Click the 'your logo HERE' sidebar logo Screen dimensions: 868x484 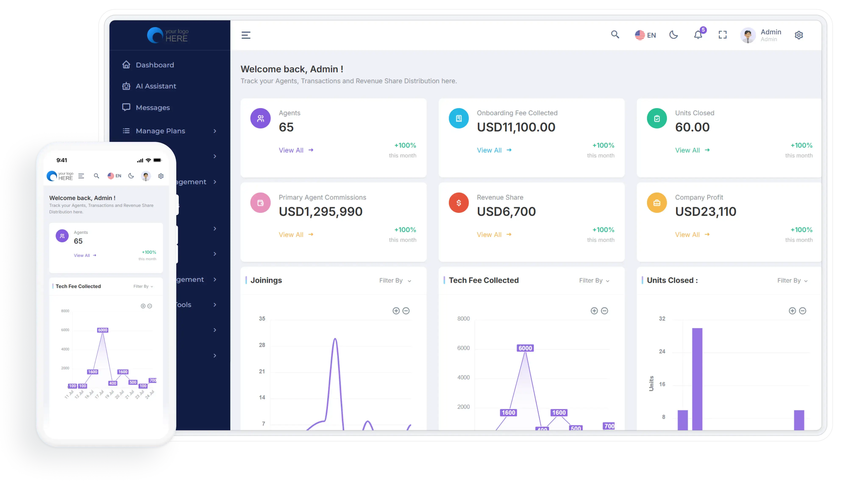(168, 35)
